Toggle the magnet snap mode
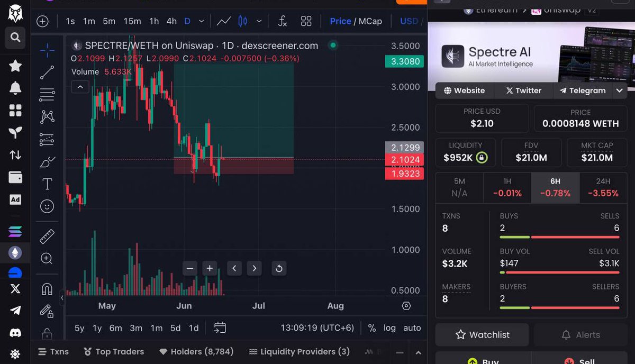Viewport: 635px width, 364px height. pos(47,289)
